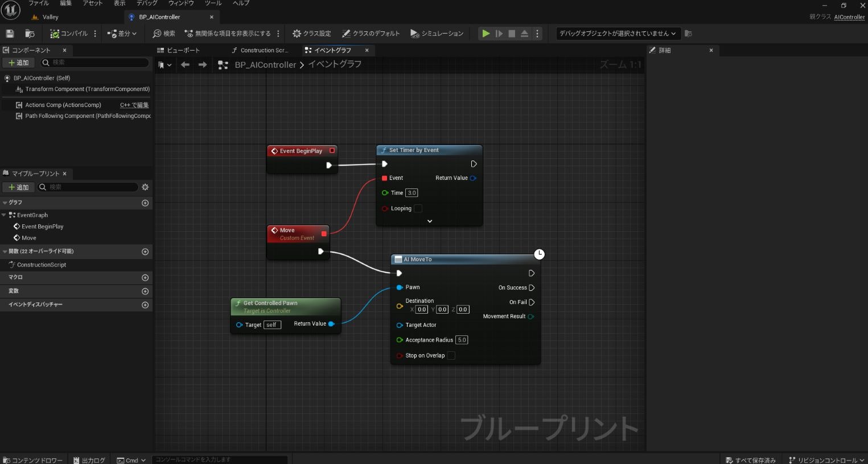868x464 pixels.
Task: Click the Components search field
Action: pos(94,63)
